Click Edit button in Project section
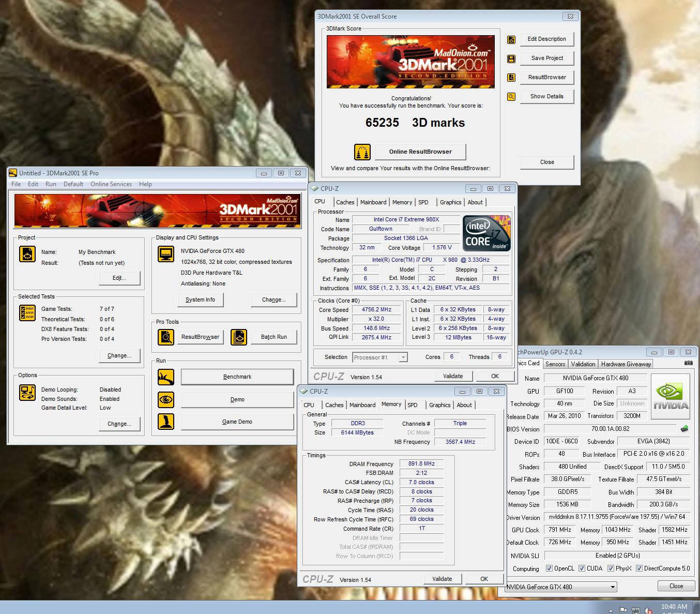The image size is (700, 614). 119,278
